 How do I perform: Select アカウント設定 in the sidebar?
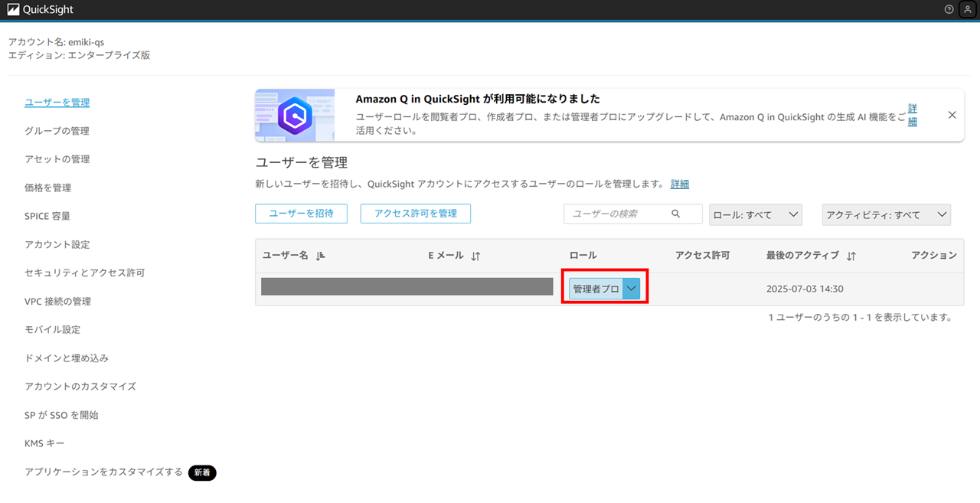[57, 244]
